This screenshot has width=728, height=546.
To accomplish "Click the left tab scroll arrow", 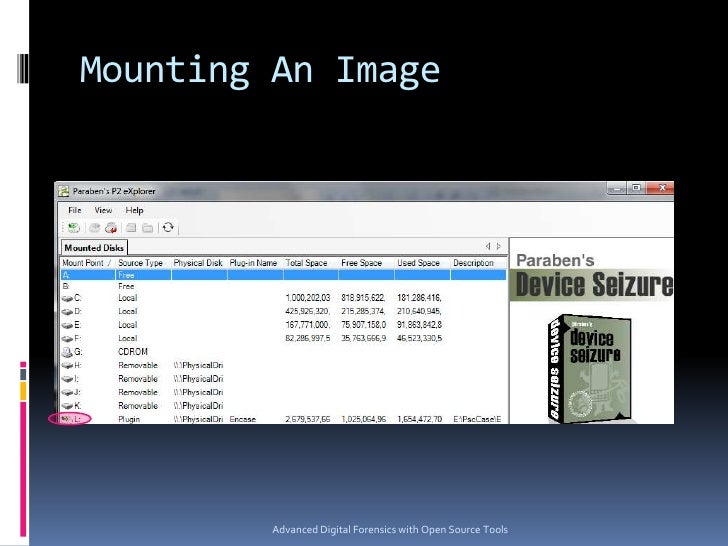I will pyautogui.click(x=488, y=246).
